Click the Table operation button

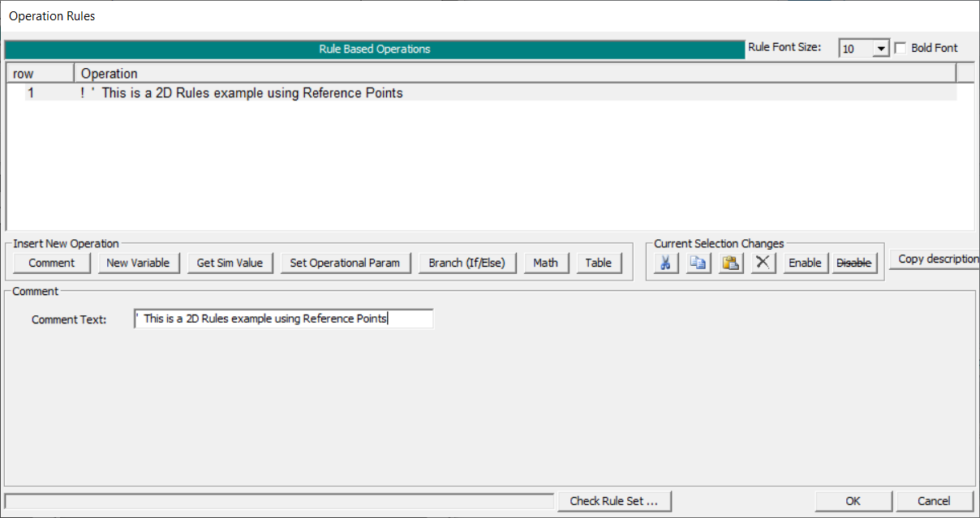coord(599,263)
